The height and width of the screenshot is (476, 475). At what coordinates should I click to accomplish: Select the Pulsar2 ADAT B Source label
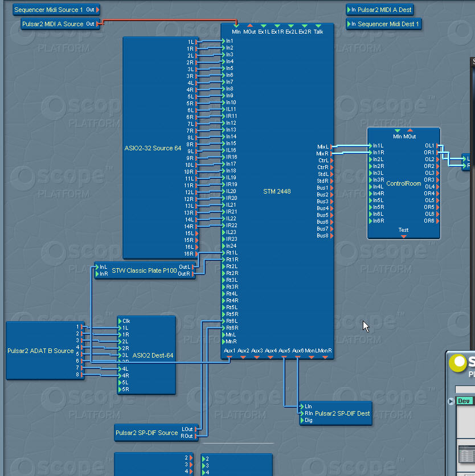[x=40, y=351]
